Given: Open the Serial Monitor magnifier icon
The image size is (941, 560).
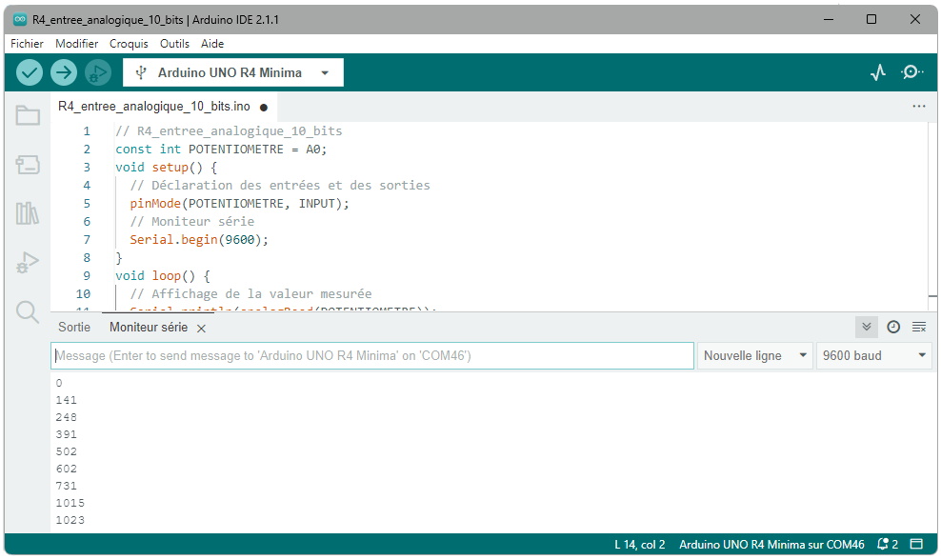Looking at the screenshot, I should pos(911,72).
